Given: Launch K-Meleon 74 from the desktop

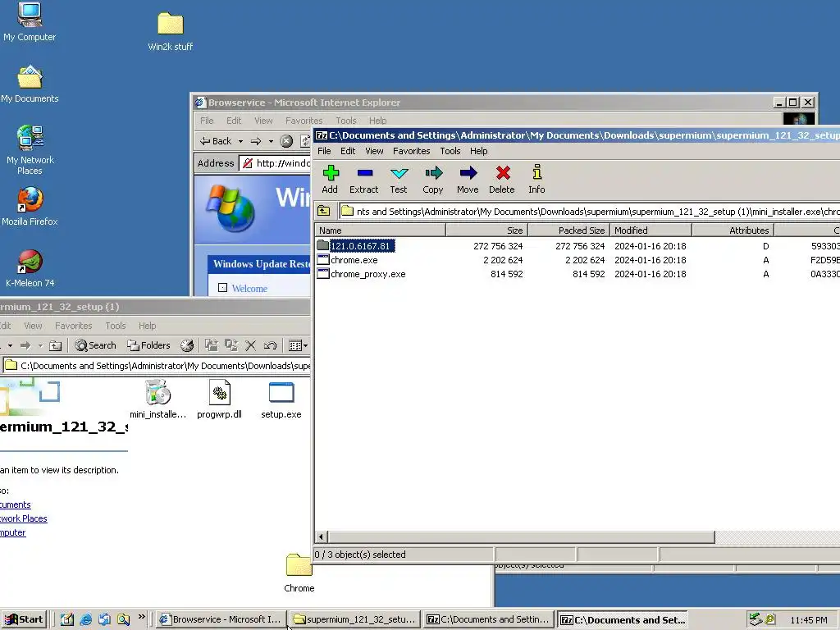Looking at the screenshot, I should pos(30,268).
